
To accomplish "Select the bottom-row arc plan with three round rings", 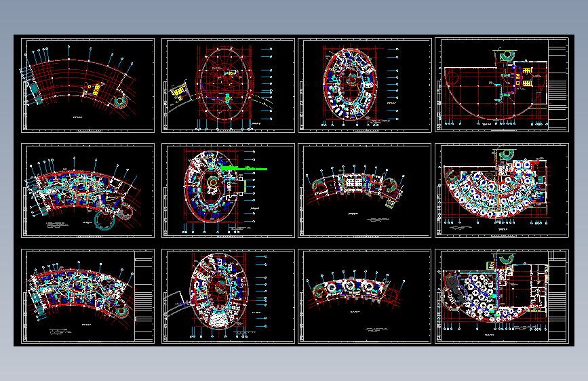I will [365, 296].
